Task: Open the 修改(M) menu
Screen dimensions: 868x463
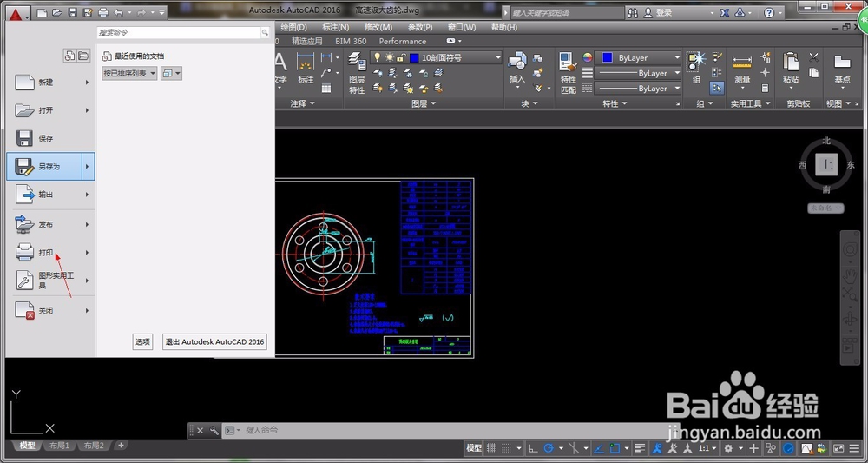Action: [378, 27]
